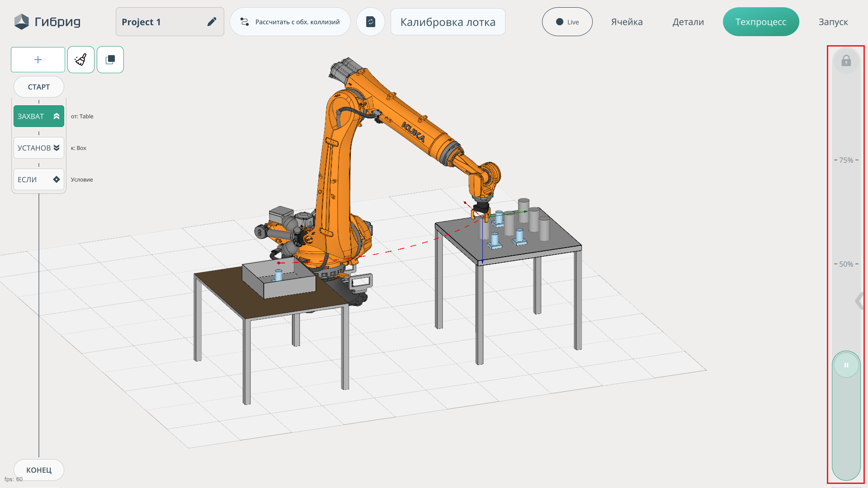Expand the УСТАНОВ step chevron
This screenshot has width=868, height=488.
click(57, 148)
